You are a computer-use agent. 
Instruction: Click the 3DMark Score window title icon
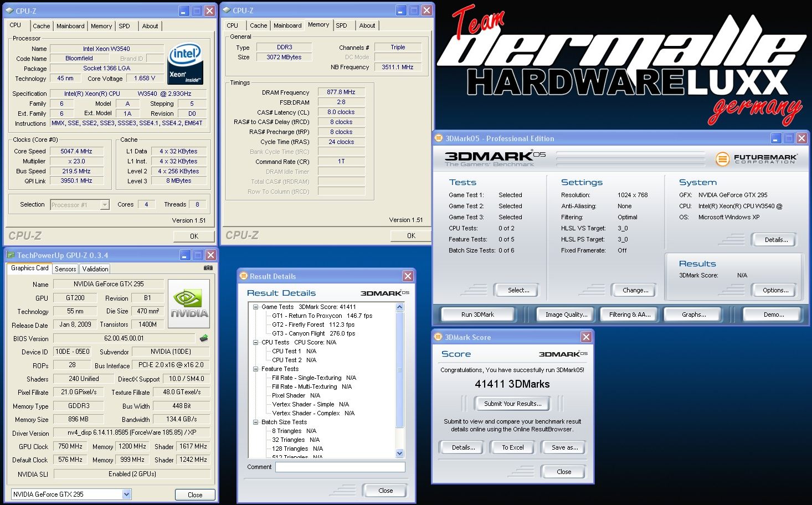pos(438,337)
